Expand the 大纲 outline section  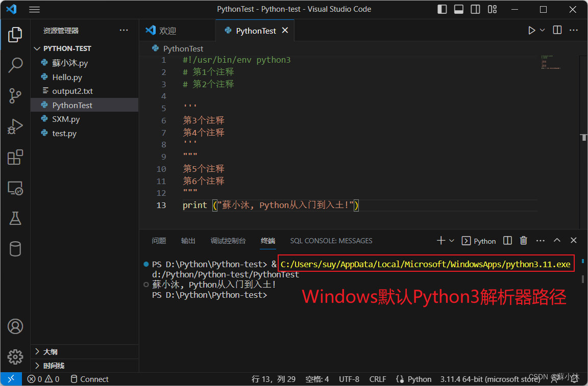click(x=84, y=351)
